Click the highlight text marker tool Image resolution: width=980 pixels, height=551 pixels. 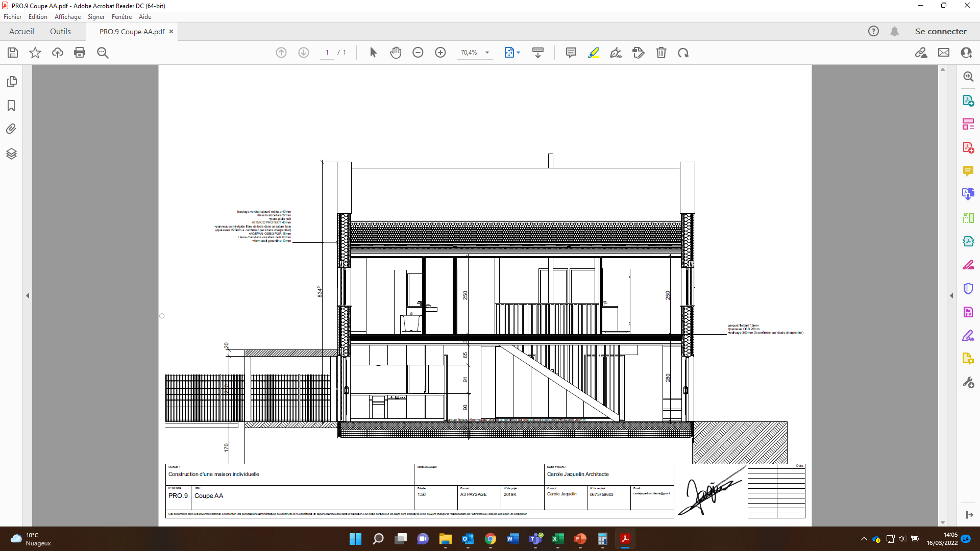pos(593,53)
